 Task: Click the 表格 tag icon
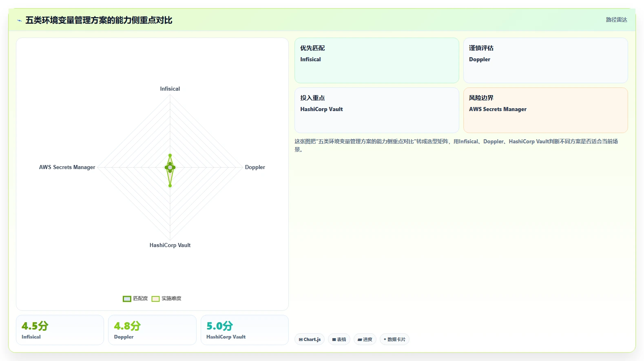334,340
